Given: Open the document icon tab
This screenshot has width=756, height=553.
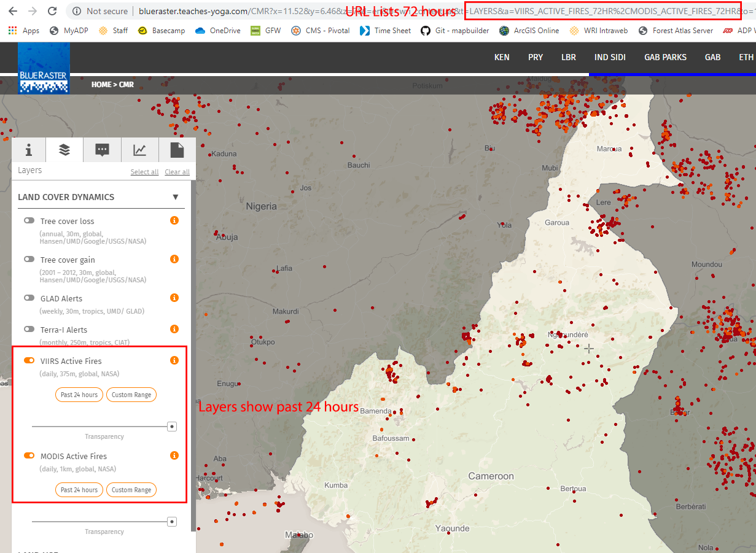Looking at the screenshot, I should pos(177,150).
